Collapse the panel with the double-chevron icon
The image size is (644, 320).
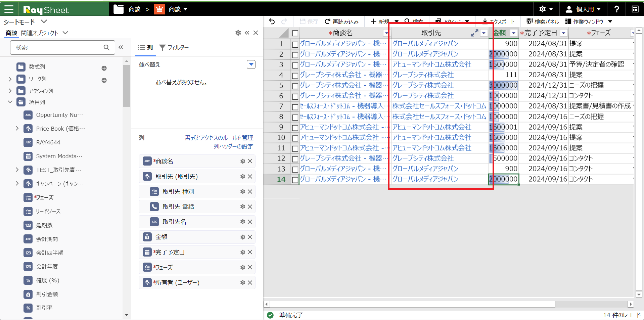(x=247, y=33)
